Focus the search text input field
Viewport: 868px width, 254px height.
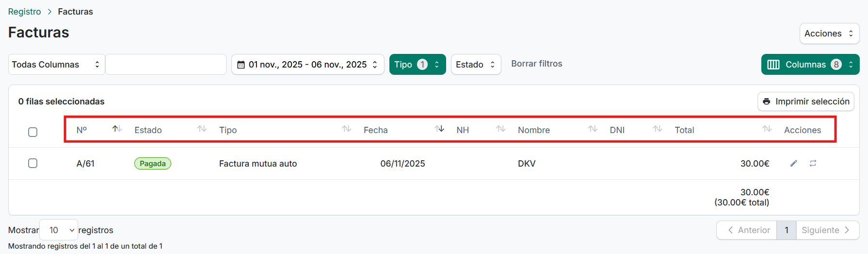166,65
